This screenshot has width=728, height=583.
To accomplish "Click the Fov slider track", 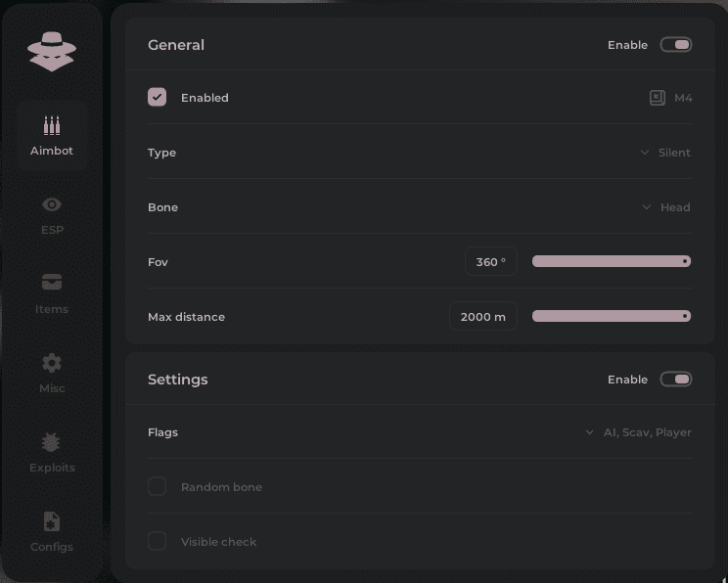I will click(x=607, y=262).
